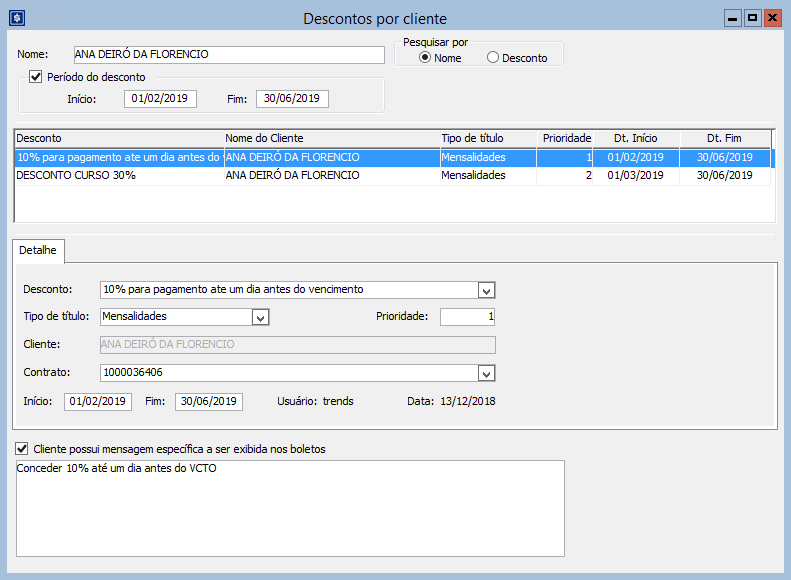Click the Dt. Fim column header
The image size is (791, 580).
pos(725,138)
